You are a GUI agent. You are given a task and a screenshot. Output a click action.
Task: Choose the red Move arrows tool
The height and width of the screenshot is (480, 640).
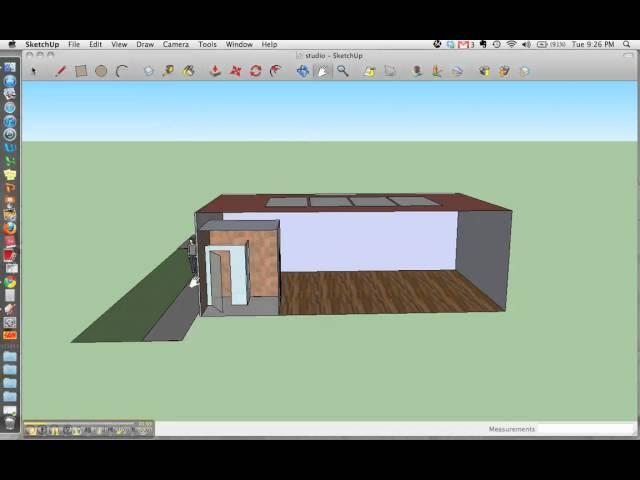coord(236,71)
